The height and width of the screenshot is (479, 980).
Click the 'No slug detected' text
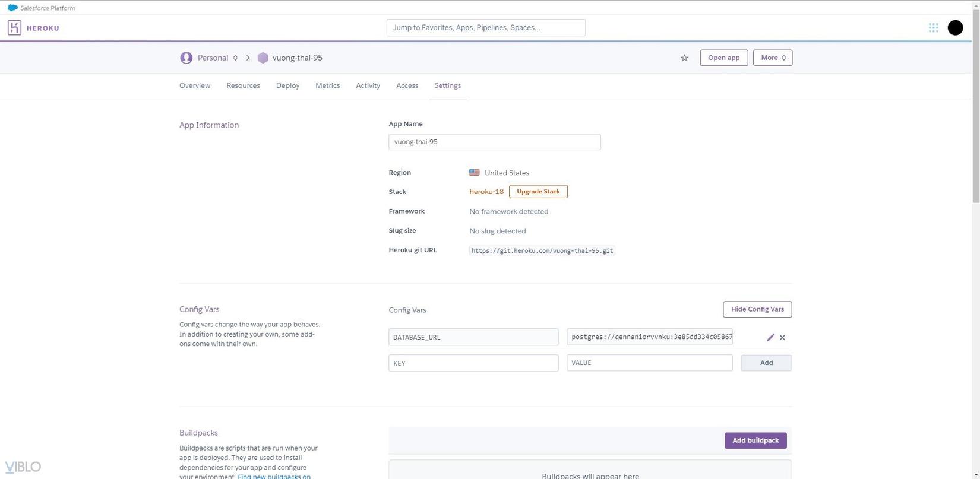coord(498,231)
